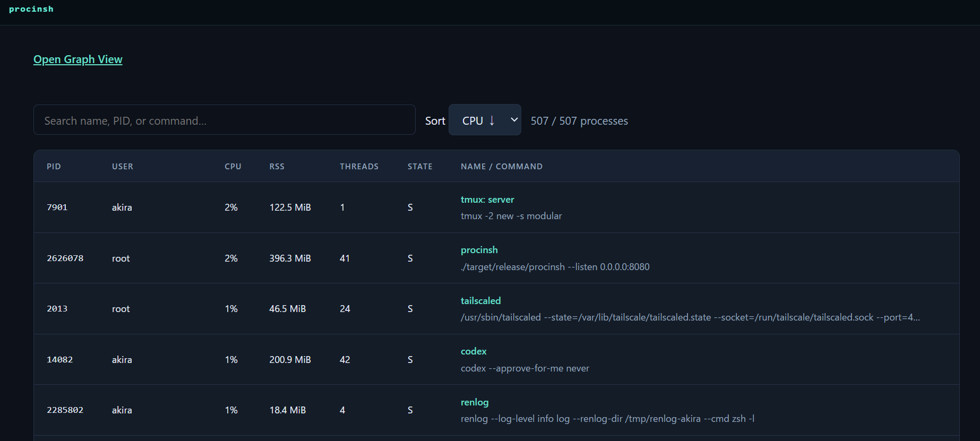
Task: Click the ./target/release/procinsh command text
Action: click(555, 267)
